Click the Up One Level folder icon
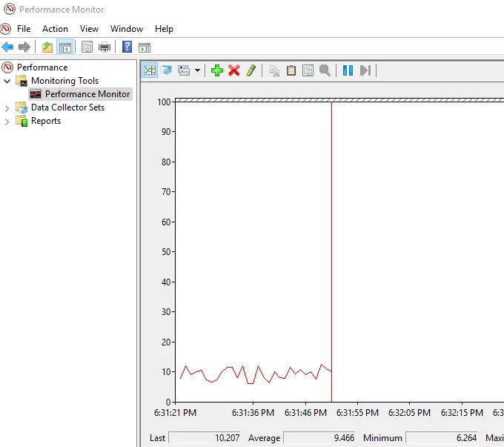The image size is (504, 447). (47, 47)
